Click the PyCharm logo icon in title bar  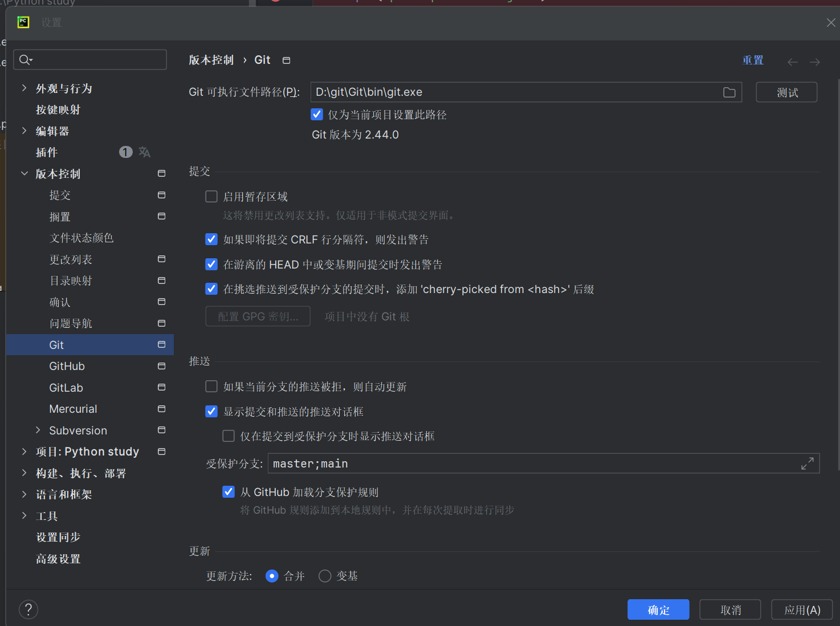(x=23, y=22)
